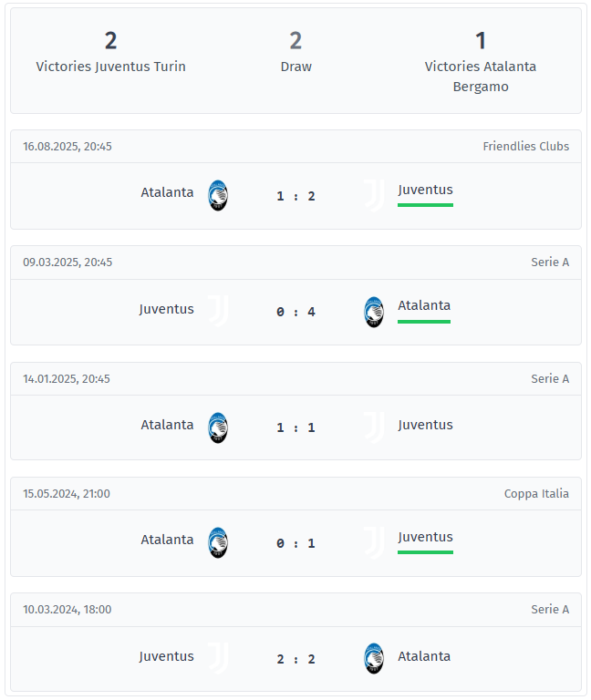Click the 14.01.2025, 20:45 match date
This screenshot has height=700, width=591.
(x=67, y=378)
